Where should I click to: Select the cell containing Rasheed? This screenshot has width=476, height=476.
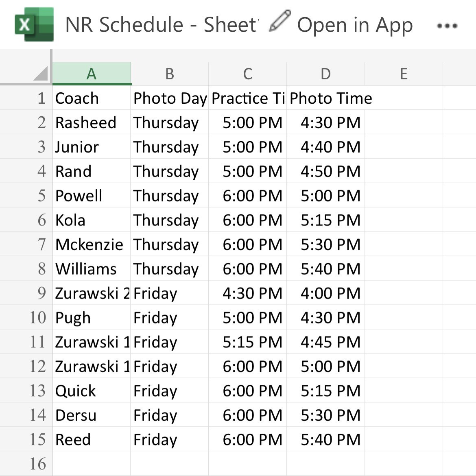click(92, 122)
